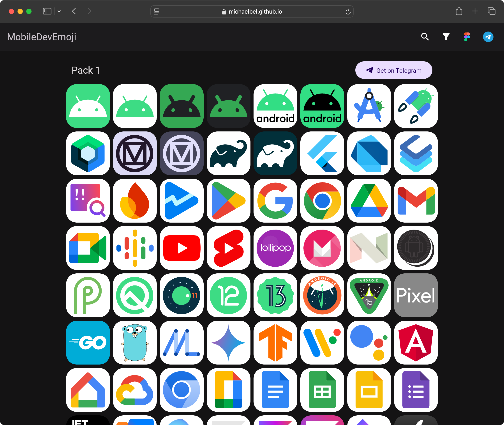Select the YouTube play button emoji
This screenshot has width=504, height=425.
point(182,248)
